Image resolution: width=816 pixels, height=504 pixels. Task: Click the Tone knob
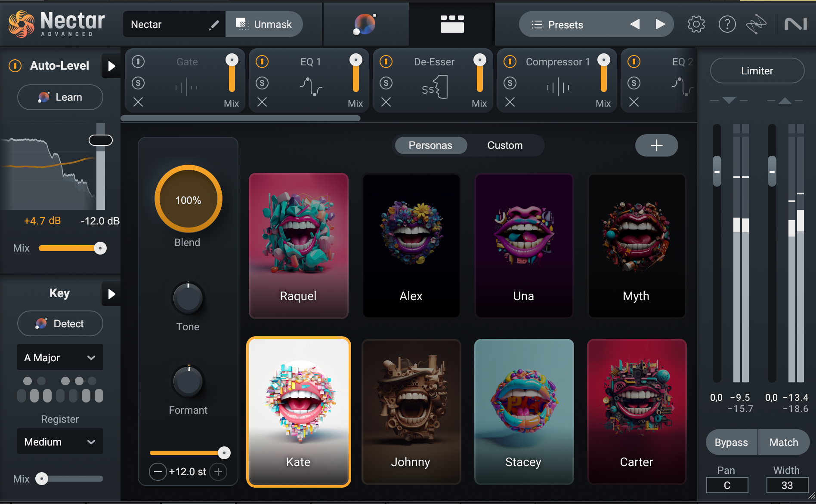(188, 298)
